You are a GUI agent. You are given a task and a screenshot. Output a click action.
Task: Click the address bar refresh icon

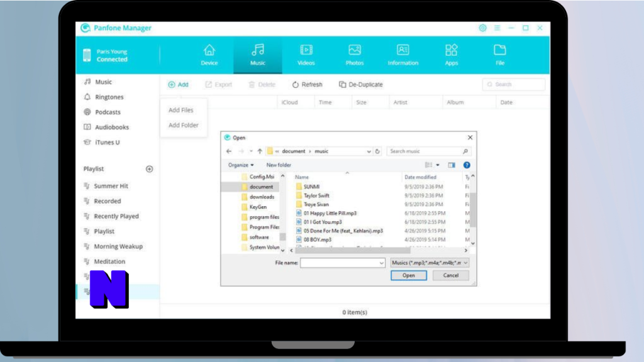[377, 151]
